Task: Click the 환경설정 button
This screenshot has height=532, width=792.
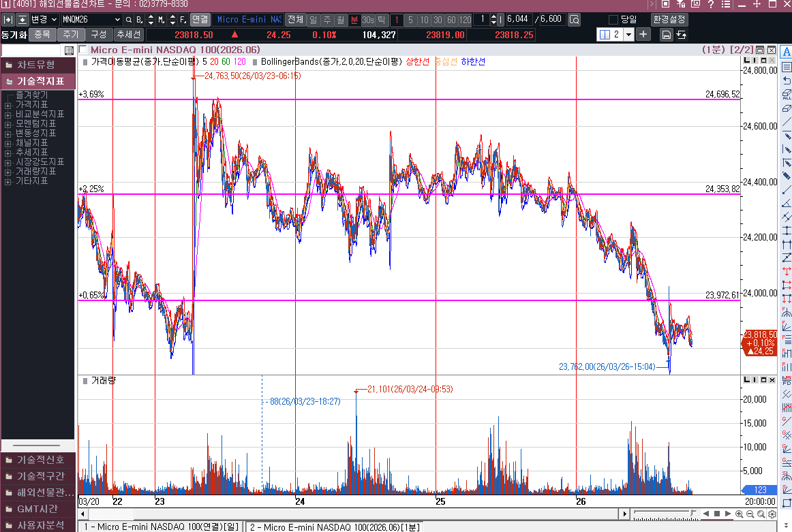Action: tap(669, 20)
